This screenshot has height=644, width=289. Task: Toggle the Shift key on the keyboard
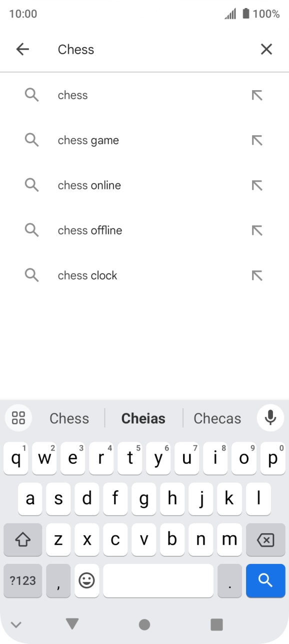(x=22, y=540)
